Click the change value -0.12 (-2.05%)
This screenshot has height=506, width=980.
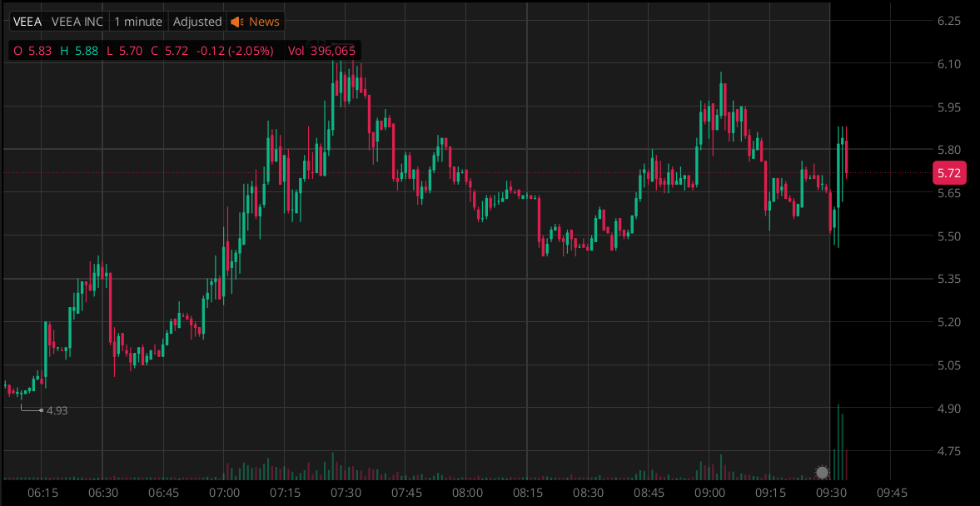click(x=234, y=52)
